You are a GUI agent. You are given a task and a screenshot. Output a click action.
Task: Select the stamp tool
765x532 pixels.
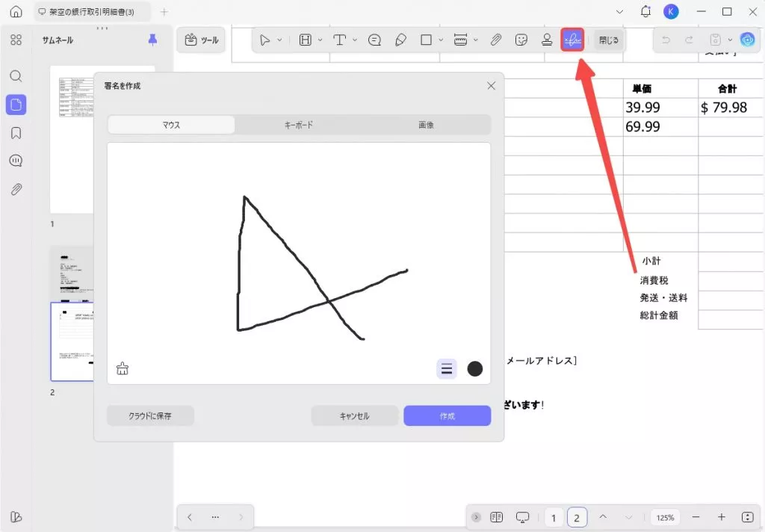(546, 40)
